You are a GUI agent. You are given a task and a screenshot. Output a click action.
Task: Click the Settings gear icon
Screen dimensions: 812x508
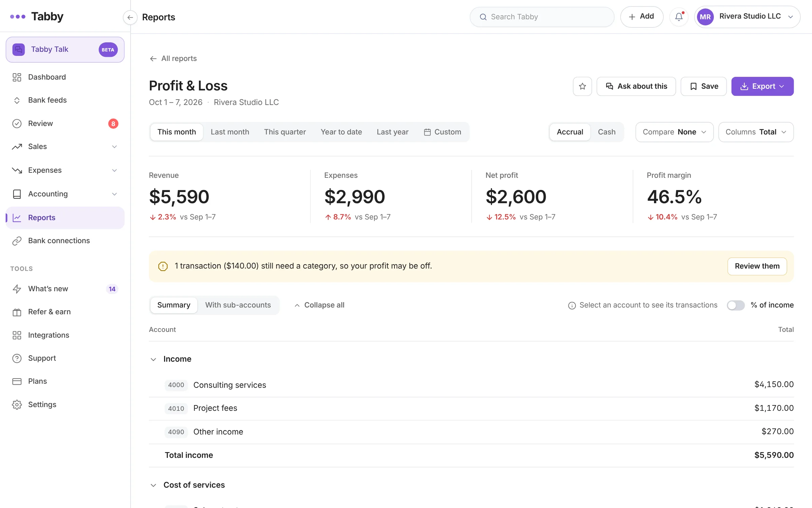pyautogui.click(x=17, y=405)
